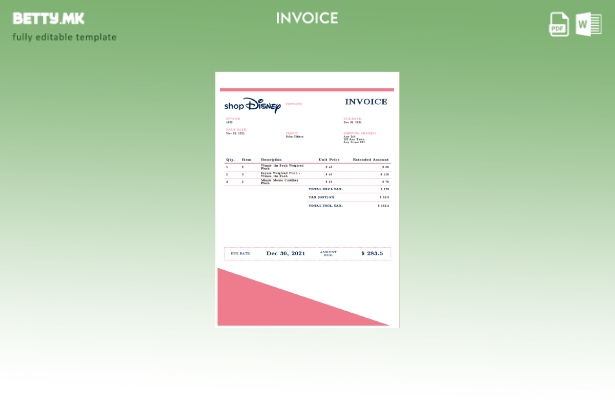Select the third line item row
Screen dimensions: 615x400
coord(307,181)
